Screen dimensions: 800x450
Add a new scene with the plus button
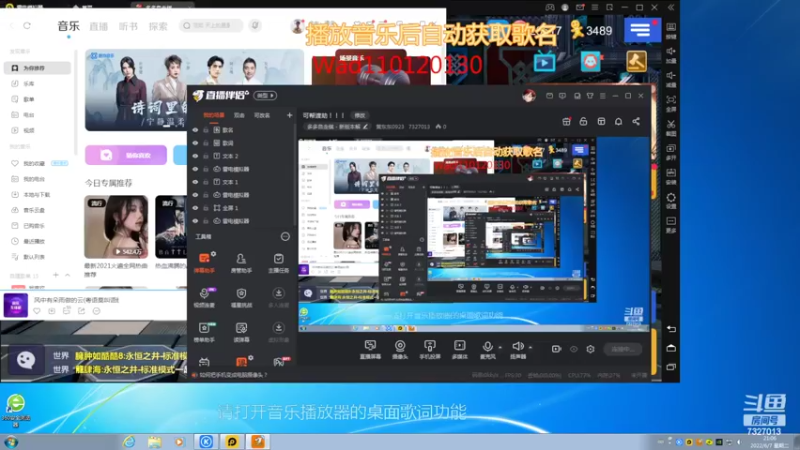(289, 115)
